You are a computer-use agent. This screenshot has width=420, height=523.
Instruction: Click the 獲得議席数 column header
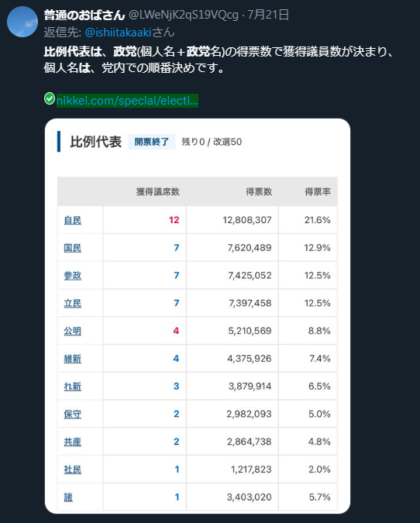coord(158,192)
